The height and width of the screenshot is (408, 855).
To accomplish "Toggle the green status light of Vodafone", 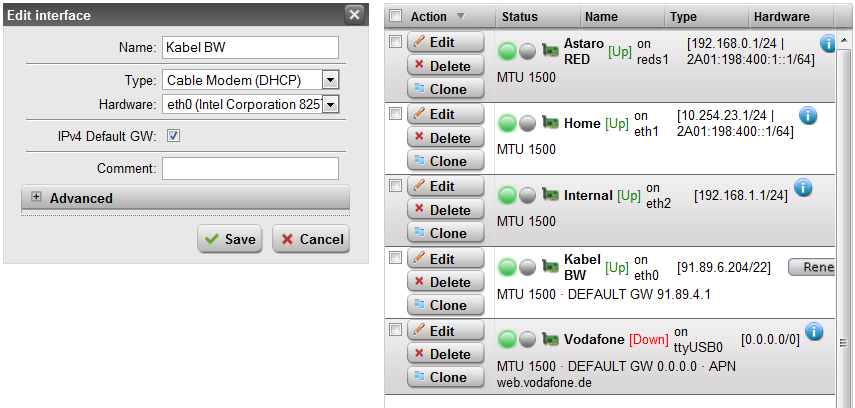I will (507, 339).
